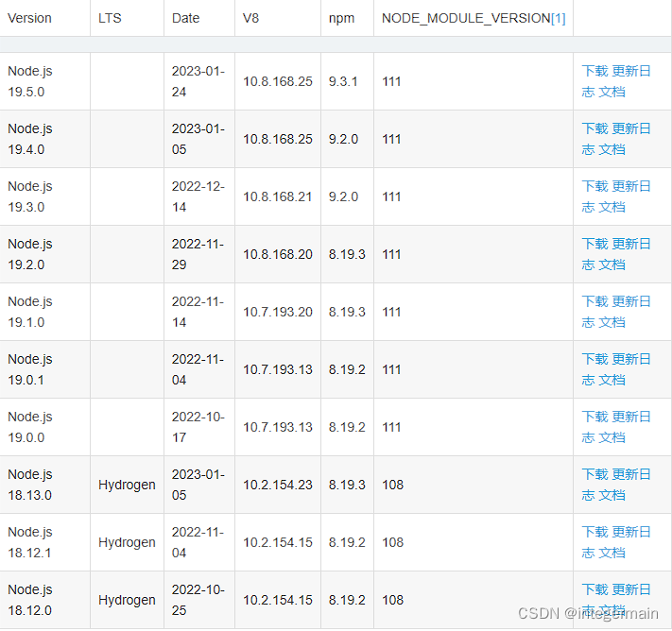
Task: Click 下载 link for Node.js 19.0.0
Action: [x=594, y=417]
